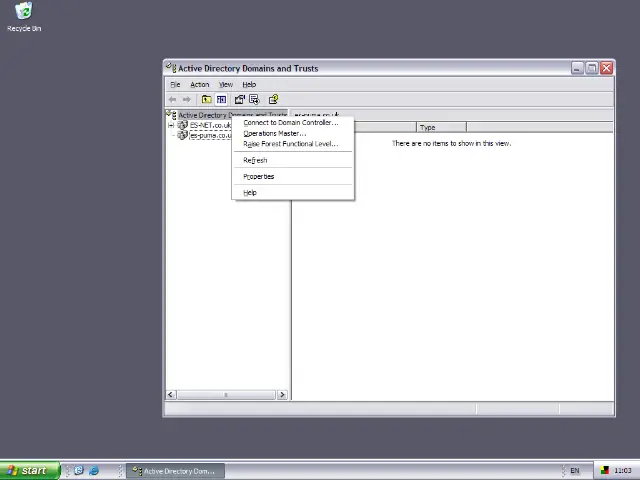The width and height of the screenshot is (640, 480).
Task: Click Active Directory Dom... taskbar button
Action: [175, 471]
